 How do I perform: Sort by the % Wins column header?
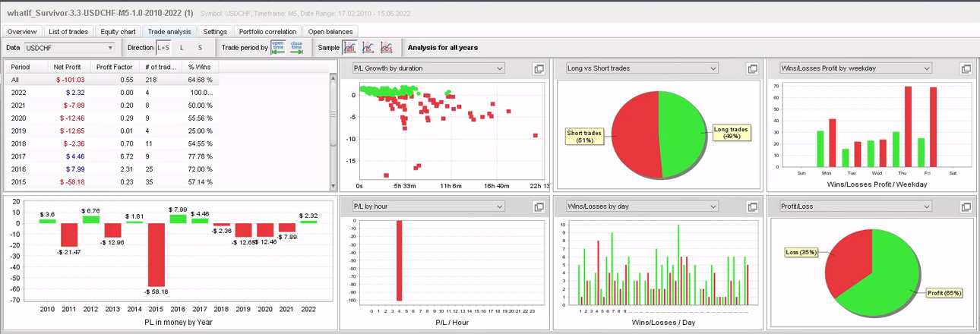201,67
